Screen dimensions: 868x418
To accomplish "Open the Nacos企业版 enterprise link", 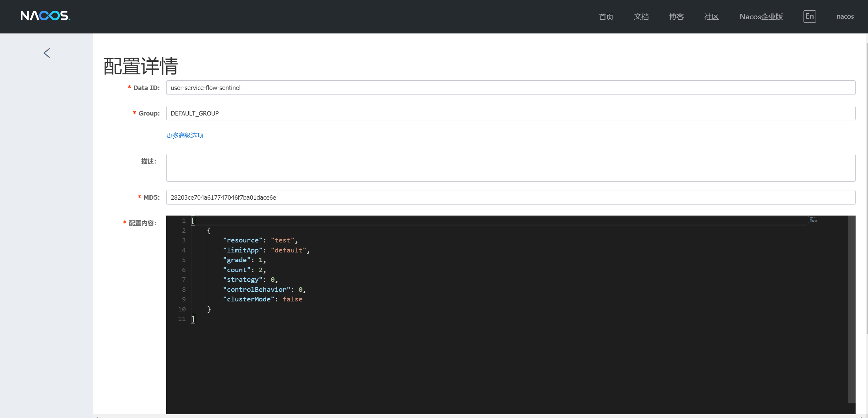I will (x=761, y=17).
